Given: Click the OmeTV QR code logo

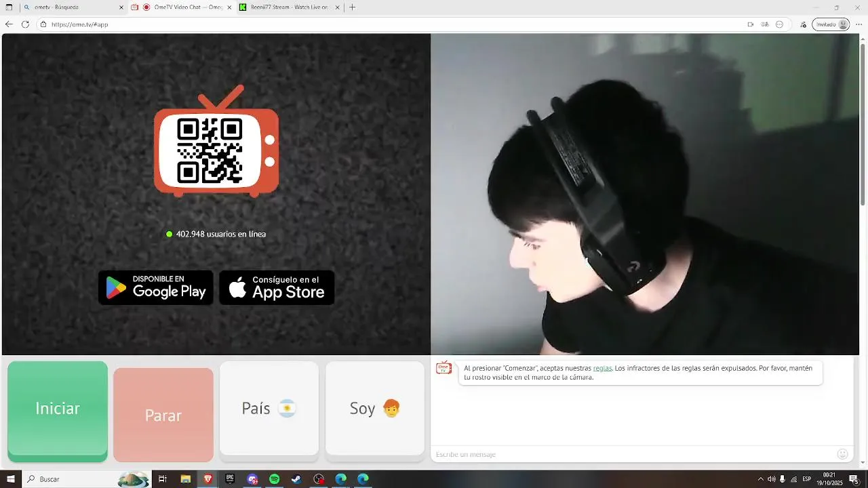Looking at the screenshot, I should [216, 141].
